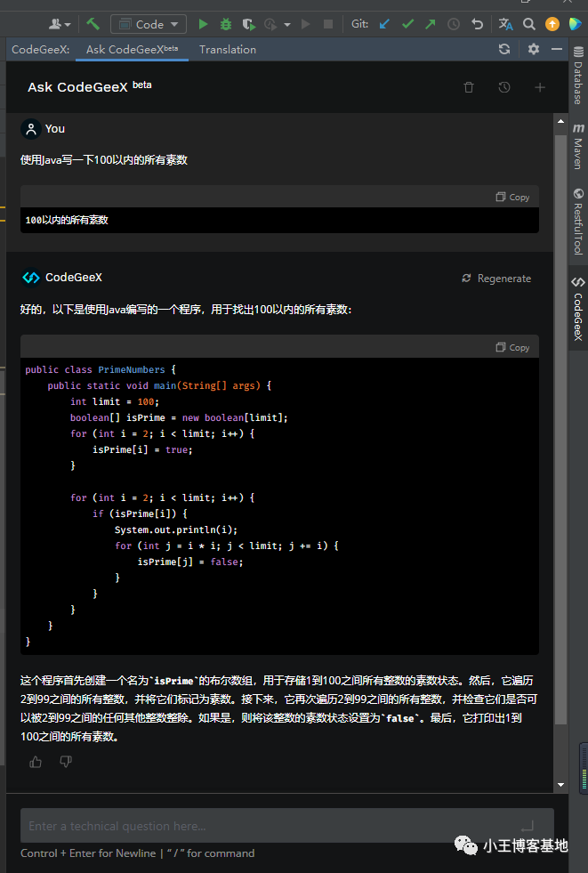The height and width of the screenshot is (873, 588).
Task: Expand the profiler dropdown arrow
Action: pyautogui.click(x=287, y=25)
